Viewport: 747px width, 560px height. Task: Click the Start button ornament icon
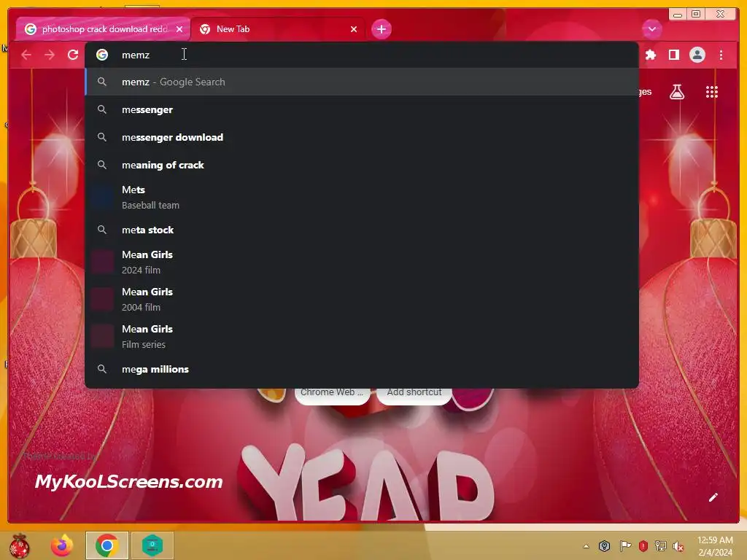point(20,545)
